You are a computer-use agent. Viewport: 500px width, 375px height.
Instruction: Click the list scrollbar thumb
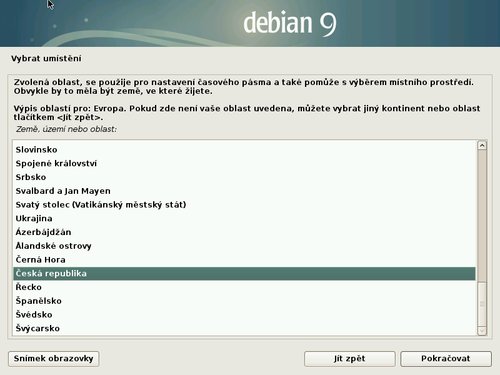482,304
